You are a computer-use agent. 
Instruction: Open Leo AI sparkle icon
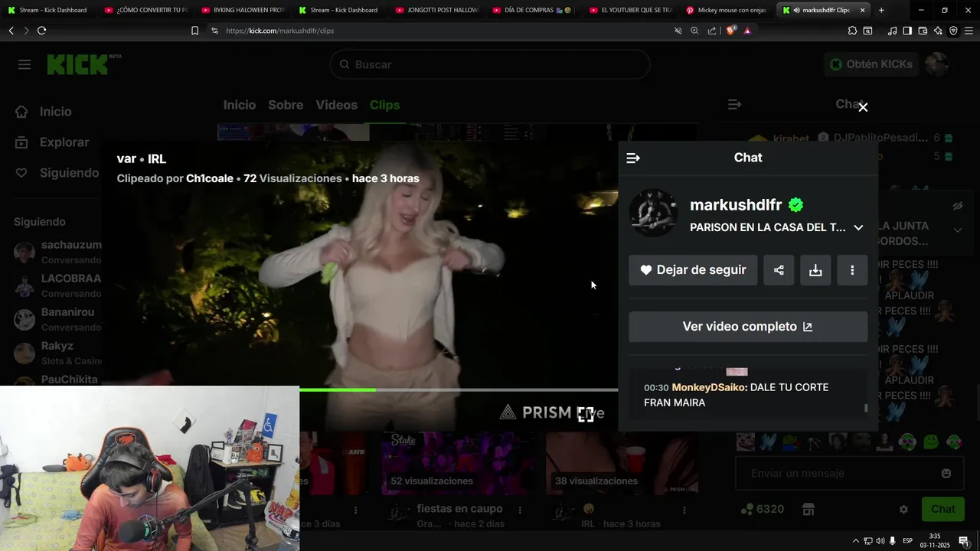pyautogui.click(x=938, y=31)
